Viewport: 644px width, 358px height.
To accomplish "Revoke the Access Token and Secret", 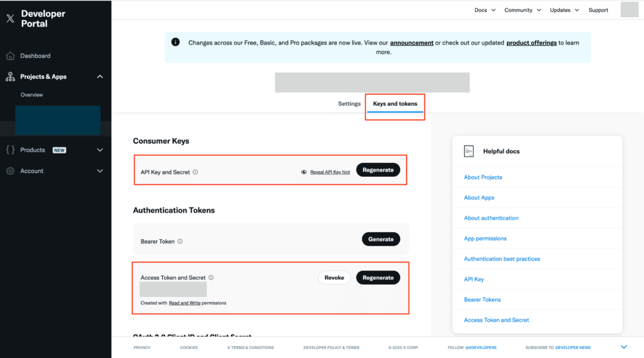I will pos(334,277).
